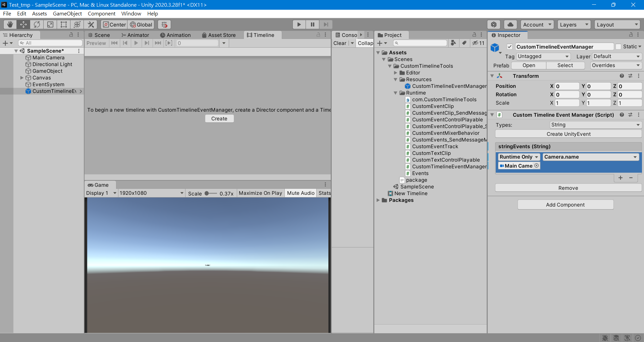Click Add Component
Image resolution: width=644 pixels, height=342 pixels.
(x=566, y=205)
